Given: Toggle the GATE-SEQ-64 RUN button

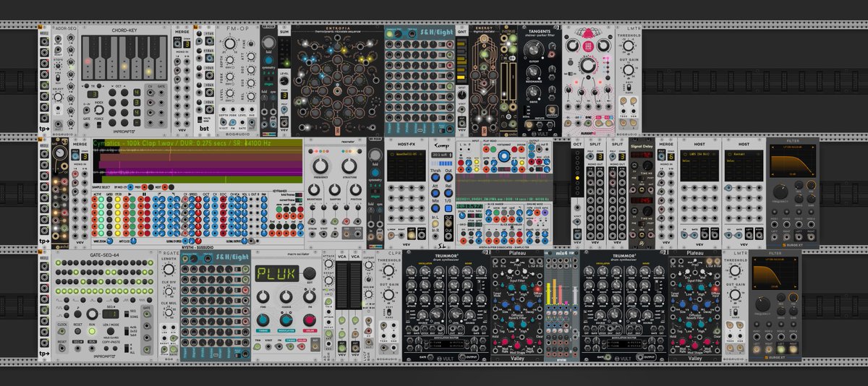Looking at the screenshot, I should pos(92,331).
